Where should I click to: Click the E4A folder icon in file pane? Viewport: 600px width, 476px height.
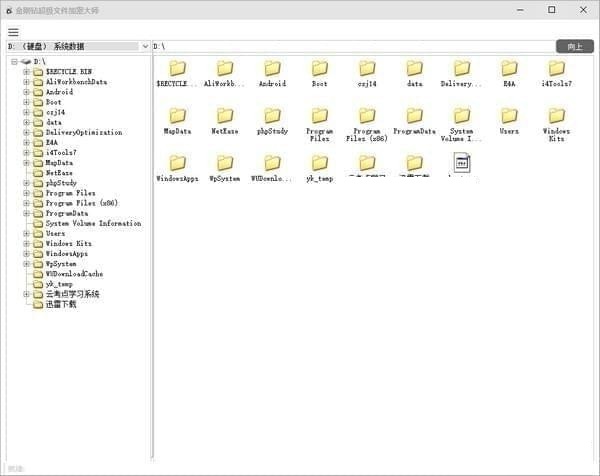[509, 69]
